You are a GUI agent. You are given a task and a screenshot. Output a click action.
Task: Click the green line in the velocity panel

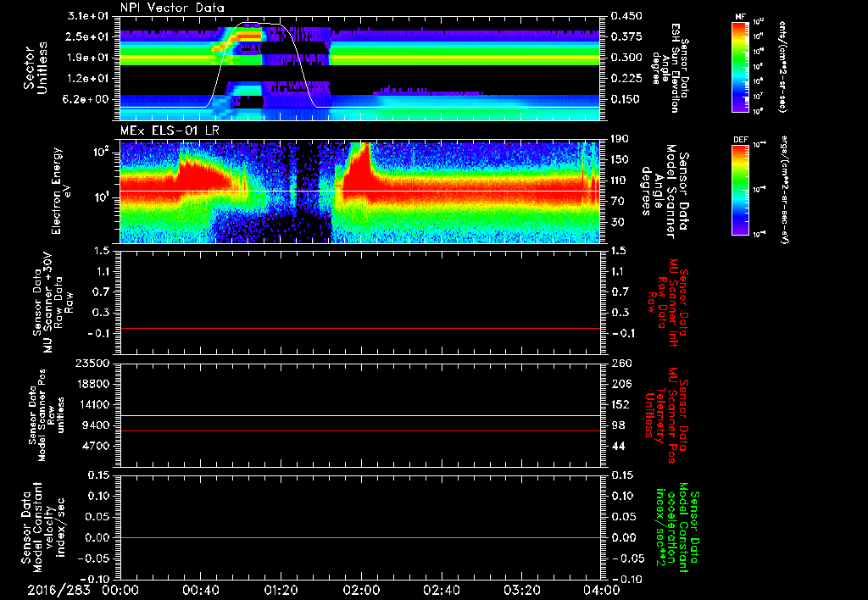pyautogui.click(x=360, y=537)
